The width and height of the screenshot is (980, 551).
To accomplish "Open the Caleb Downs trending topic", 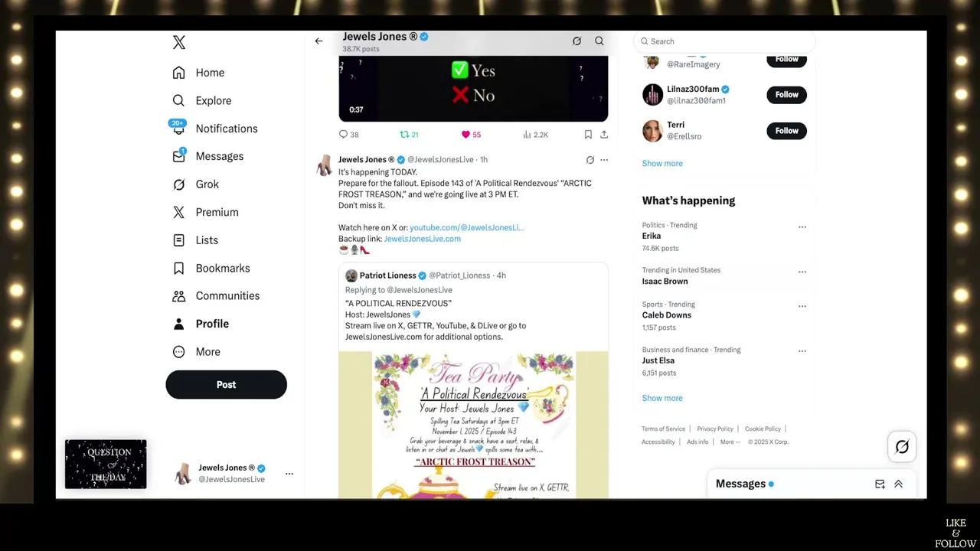I will pos(666,315).
